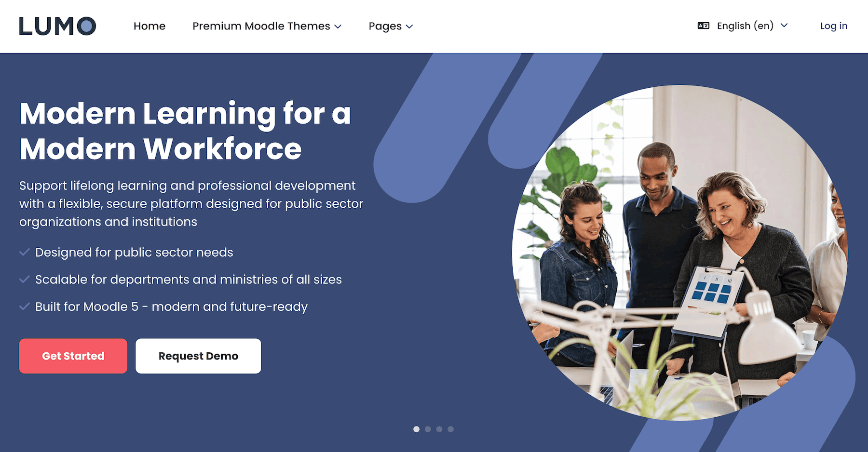
Task: Expand the Premium Moodle Themes chevron
Action: [338, 27]
